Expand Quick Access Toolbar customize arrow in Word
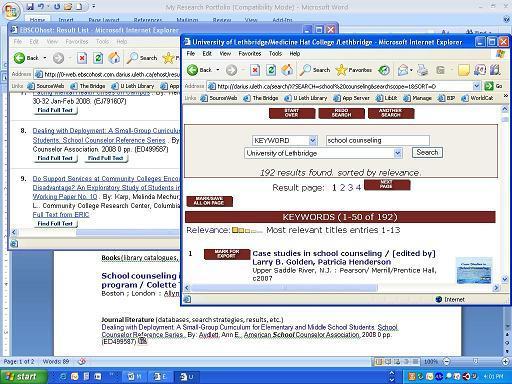This screenshot has height=384, width=512. [94, 6]
